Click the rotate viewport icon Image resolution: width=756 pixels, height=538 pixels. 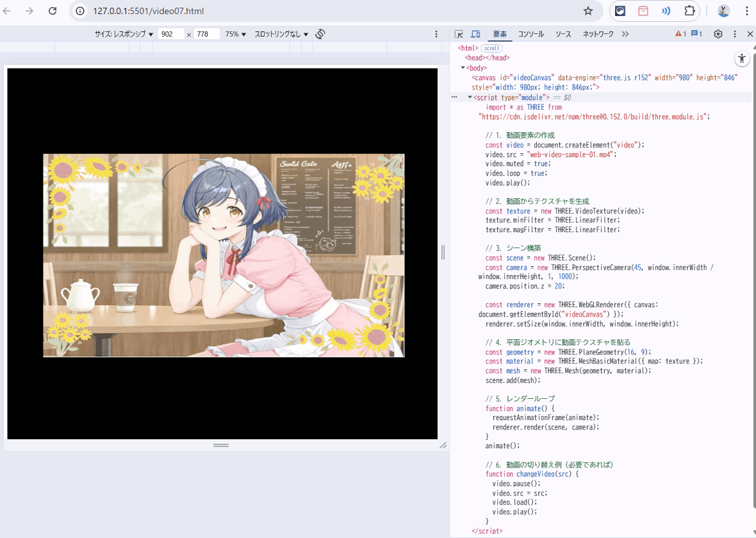pos(320,34)
